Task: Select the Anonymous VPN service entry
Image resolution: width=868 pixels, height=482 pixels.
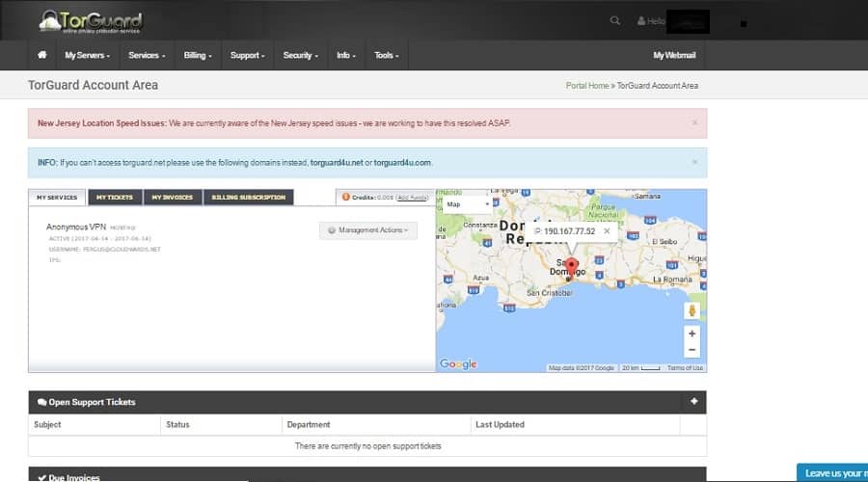Action: click(x=76, y=227)
